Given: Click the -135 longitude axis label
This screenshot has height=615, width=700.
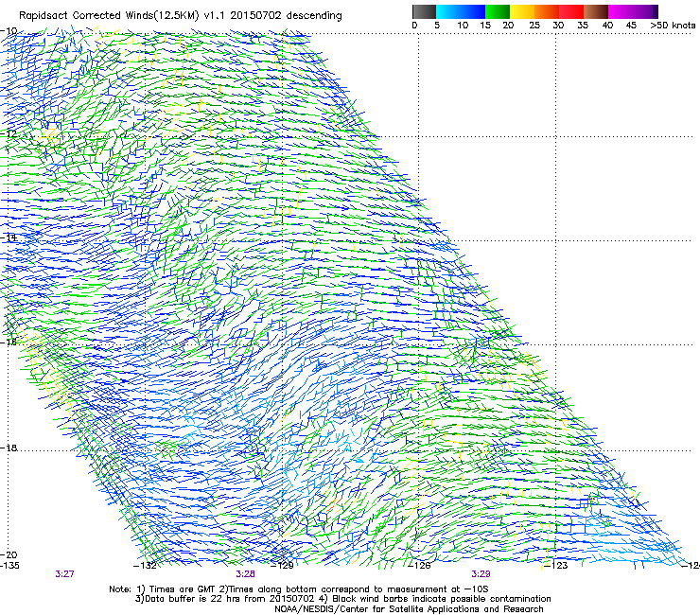Looking at the screenshot, I should pos(9,566).
